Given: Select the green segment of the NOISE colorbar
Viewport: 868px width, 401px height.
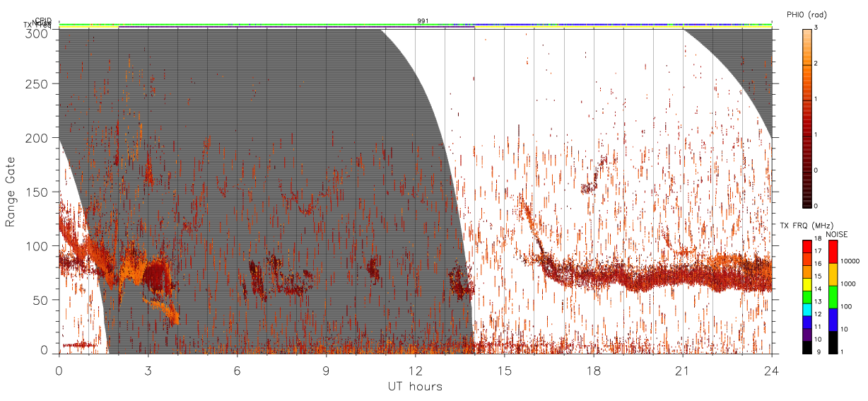Looking at the screenshot, I should (x=832, y=297).
